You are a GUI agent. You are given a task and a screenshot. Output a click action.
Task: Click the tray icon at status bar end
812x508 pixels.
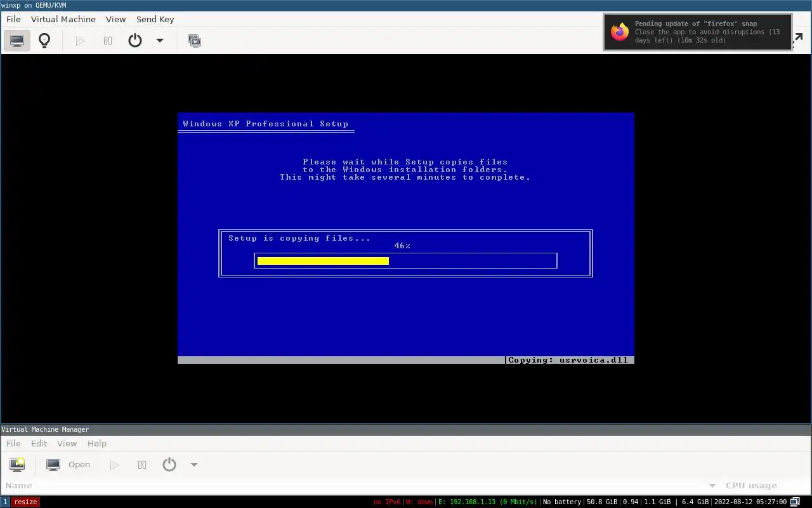coord(795,502)
